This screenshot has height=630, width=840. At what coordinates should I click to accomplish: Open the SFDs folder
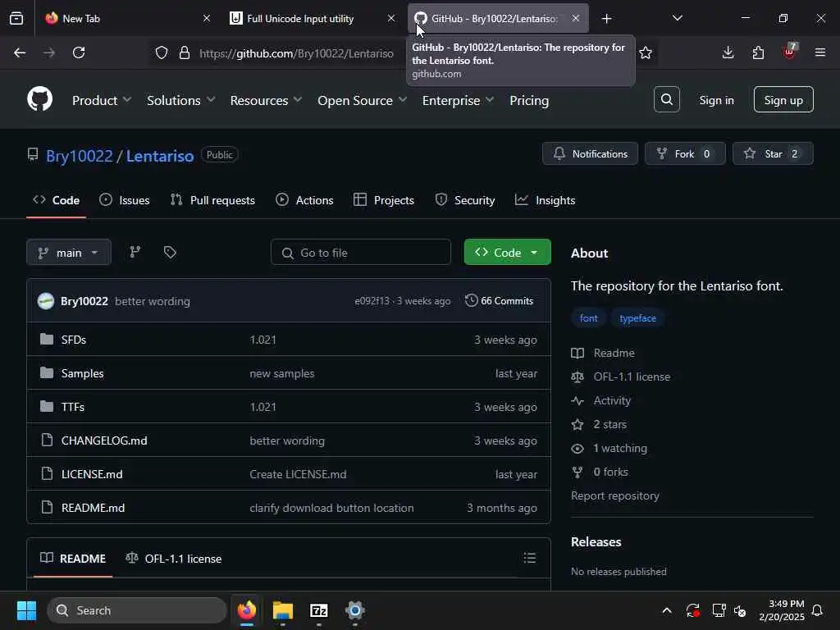pos(73,340)
